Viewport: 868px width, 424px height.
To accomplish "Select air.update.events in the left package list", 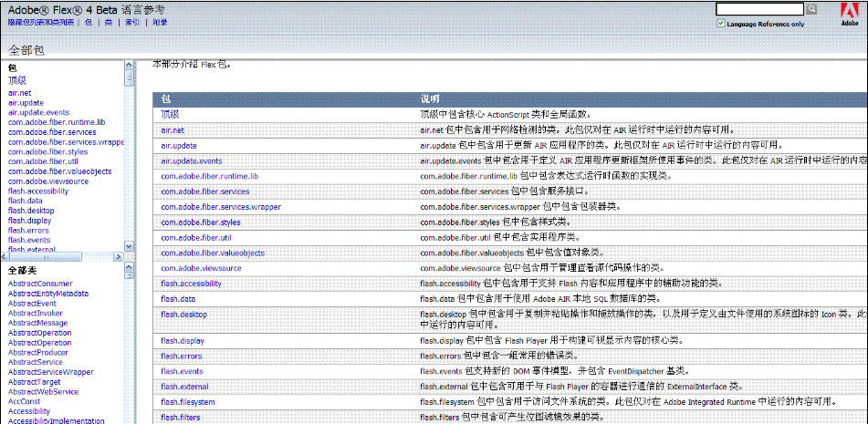I will point(38,113).
